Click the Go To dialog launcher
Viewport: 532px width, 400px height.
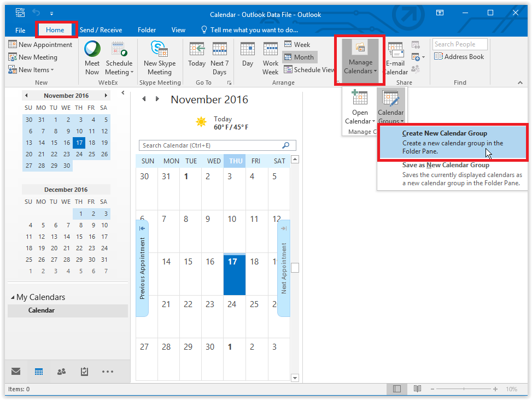[x=229, y=83]
